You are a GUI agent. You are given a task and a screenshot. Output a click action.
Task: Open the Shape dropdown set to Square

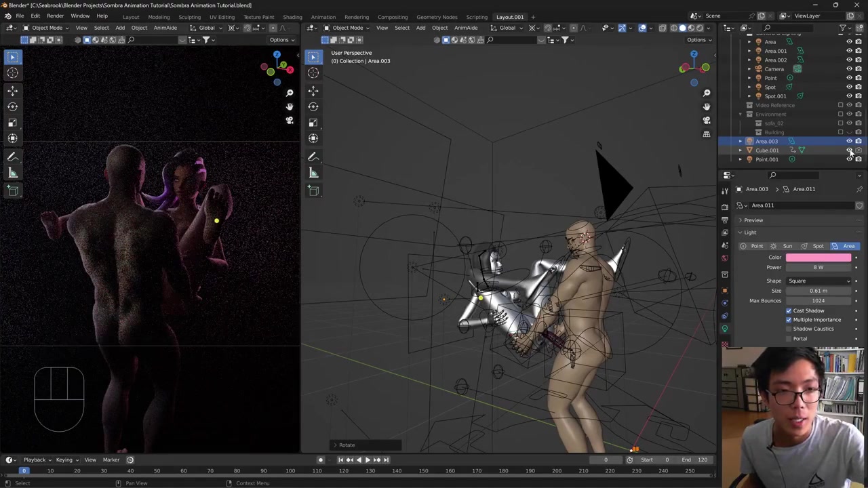point(818,281)
